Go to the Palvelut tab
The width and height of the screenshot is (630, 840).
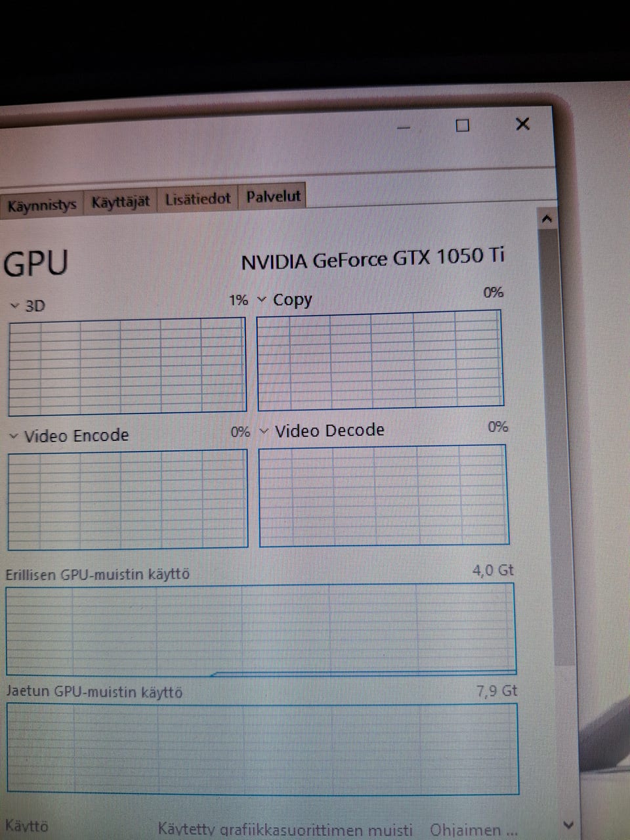point(273,196)
